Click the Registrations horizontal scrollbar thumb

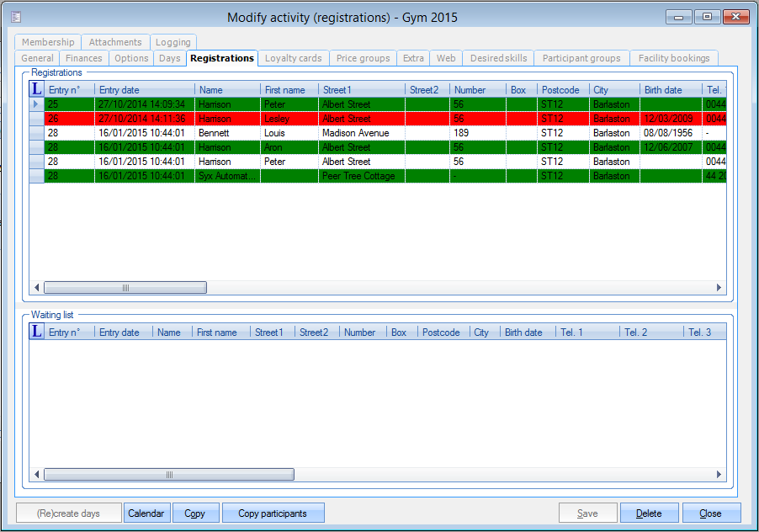[125, 288]
